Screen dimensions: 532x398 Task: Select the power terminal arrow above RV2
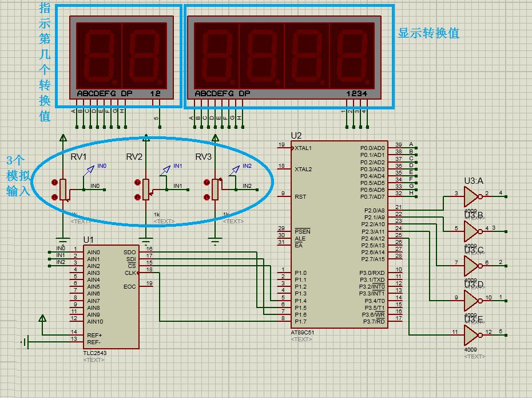point(146,138)
